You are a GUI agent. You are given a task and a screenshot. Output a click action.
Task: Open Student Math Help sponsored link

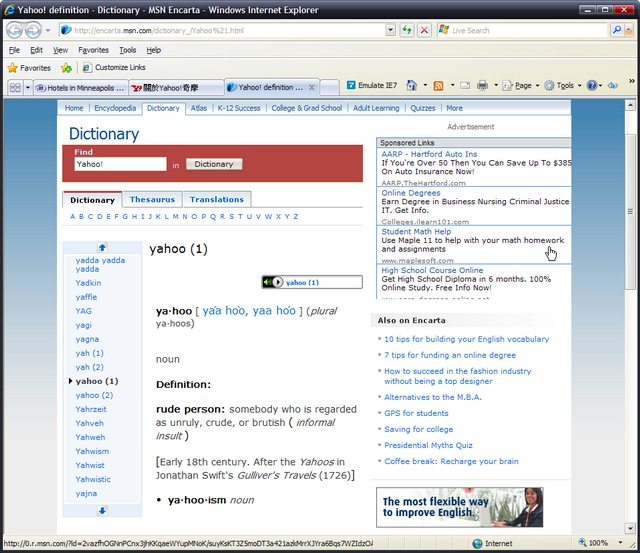tap(416, 231)
